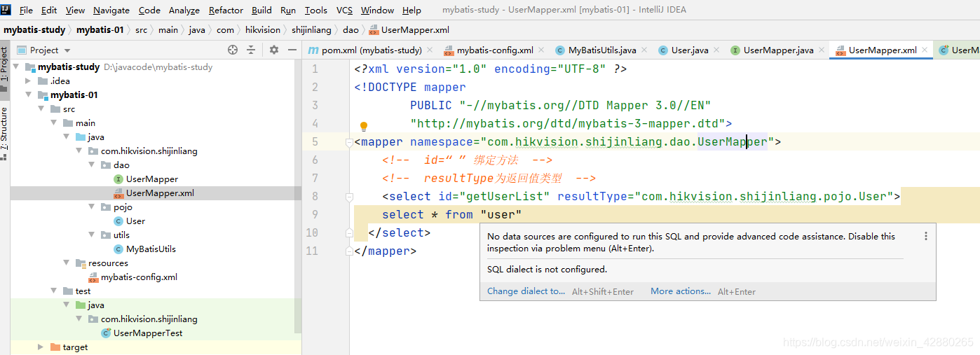The width and height of the screenshot is (980, 355).
Task: Click 'More actions...' link in tooltip
Action: pos(681,291)
